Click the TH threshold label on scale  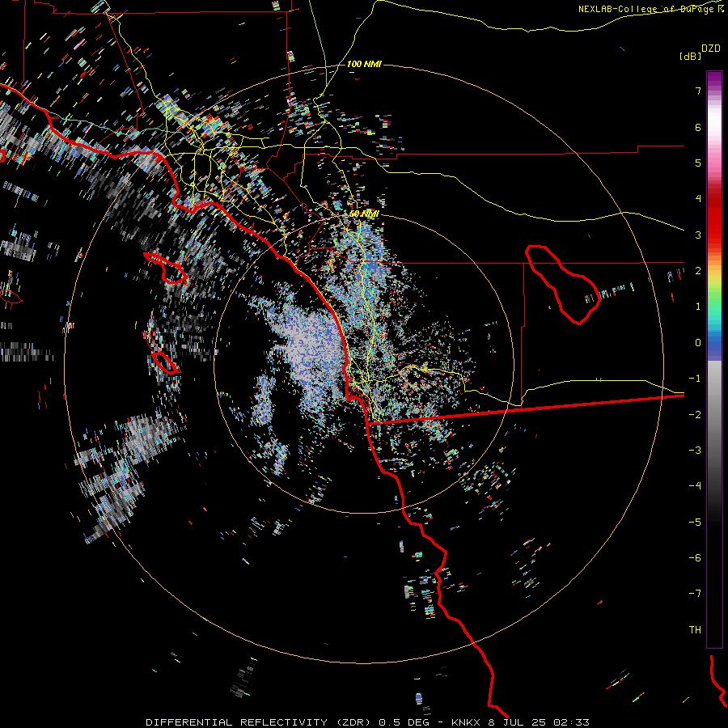coord(695,630)
